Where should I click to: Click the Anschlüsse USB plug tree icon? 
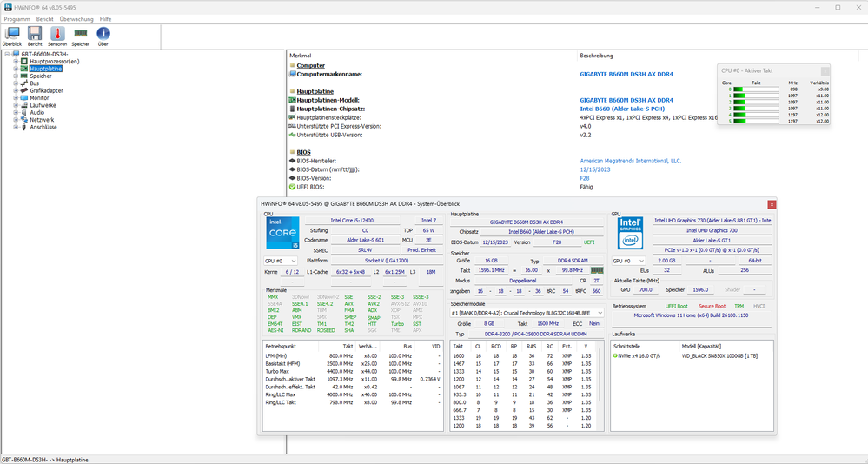24,127
